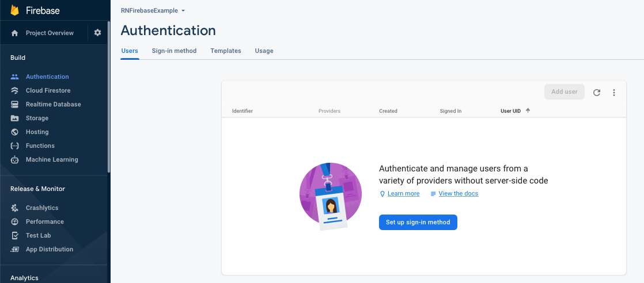Open Machine Learning in sidebar

(x=52, y=159)
